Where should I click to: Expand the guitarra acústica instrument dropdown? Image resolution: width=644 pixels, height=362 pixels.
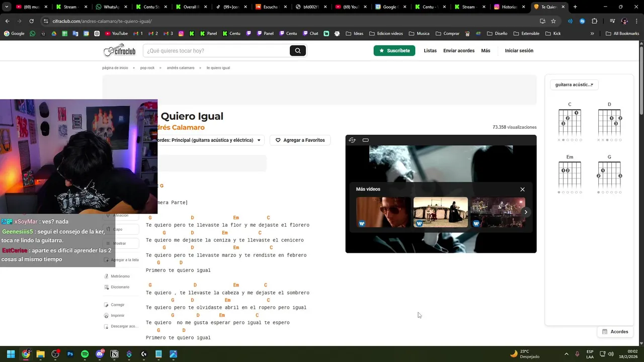[574, 85]
